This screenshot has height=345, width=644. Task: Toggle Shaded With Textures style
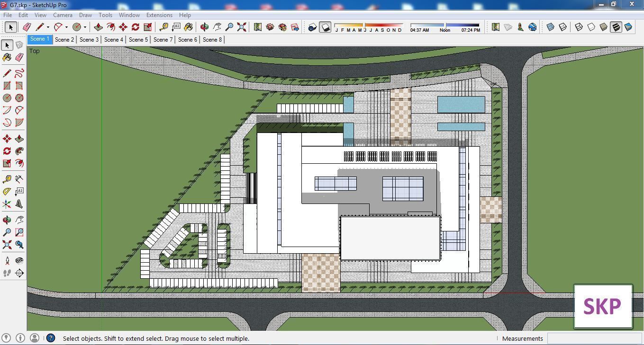(x=616, y=27)
